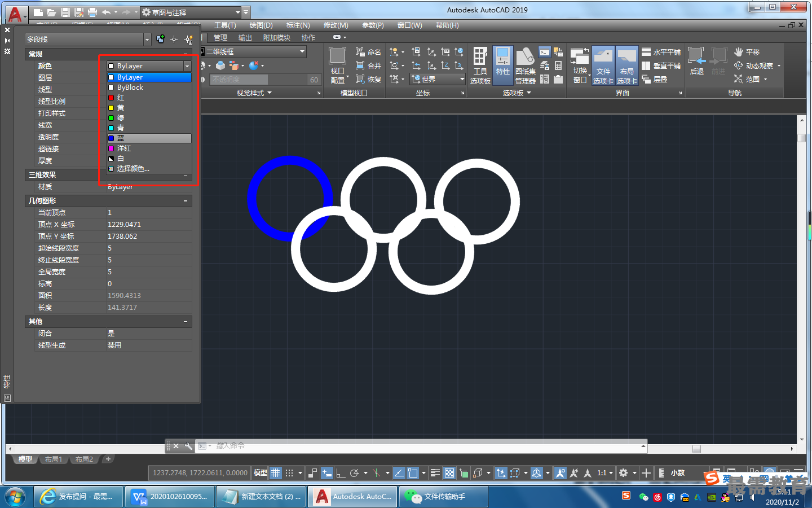Open the 视口配置 viewport configuration button
Viewport: 812px width, 508px height.
[337, 65]
